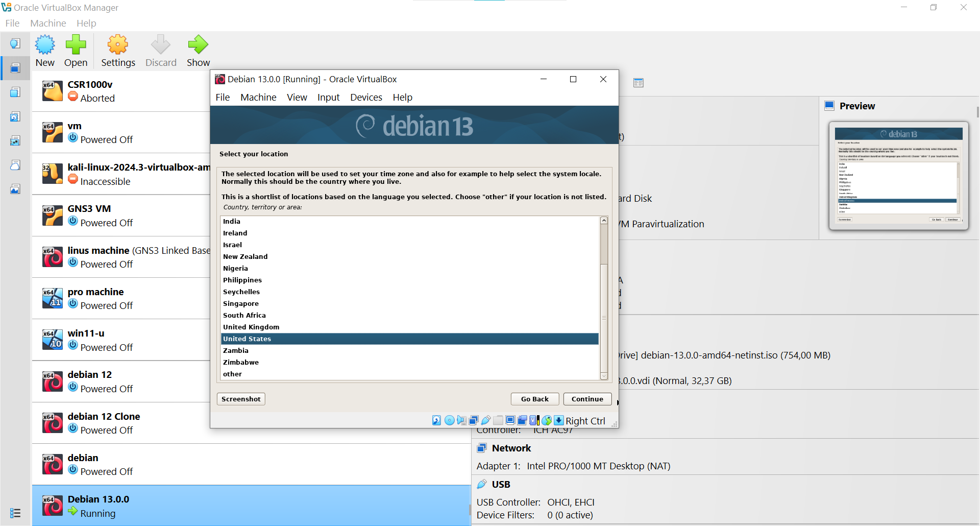This screenshot has height=526, width=980.
Task: Click the mouse integration status icon
Action: [x=547, y=420]
